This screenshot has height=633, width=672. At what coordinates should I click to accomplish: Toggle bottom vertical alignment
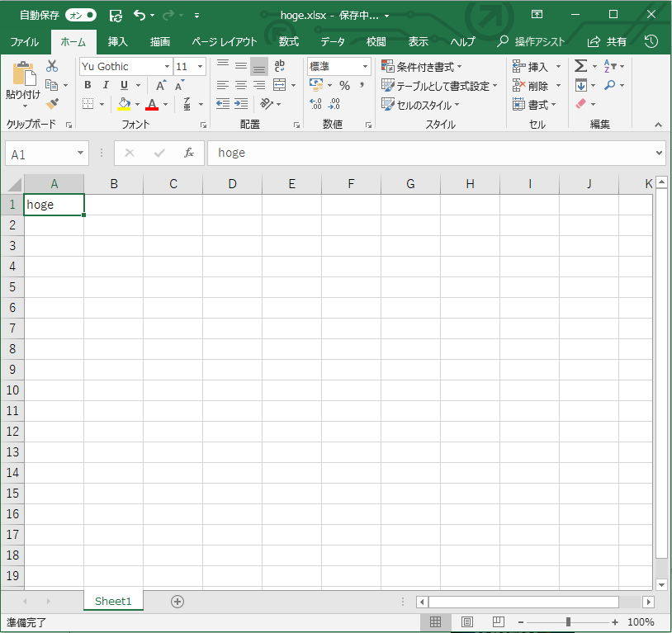(259, 66)
